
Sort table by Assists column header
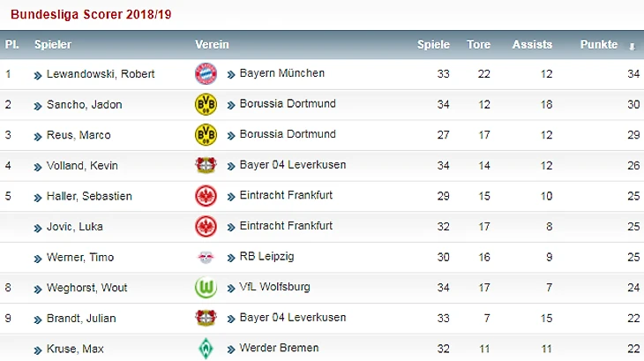point(532,44)
